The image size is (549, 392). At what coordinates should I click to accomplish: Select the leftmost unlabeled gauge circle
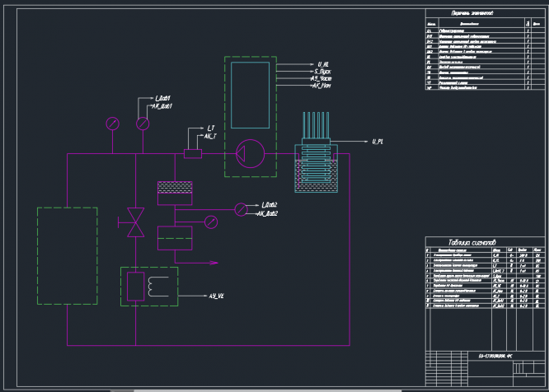tap(112, 124)
